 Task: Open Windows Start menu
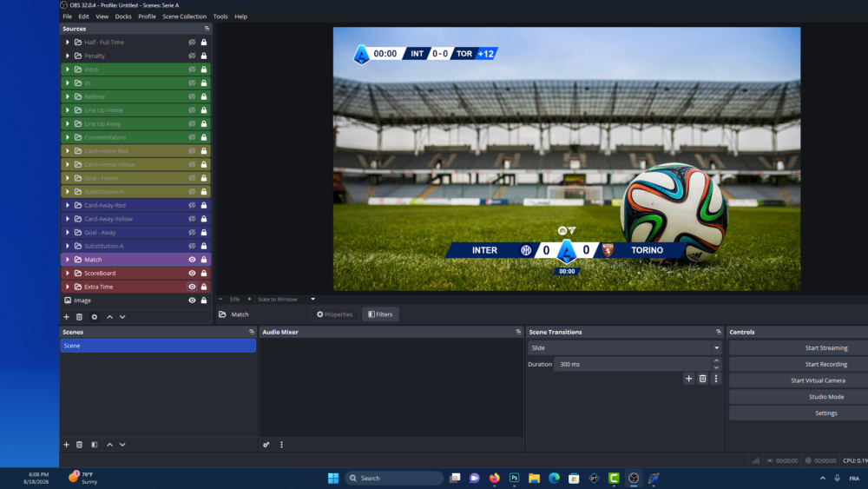[x=333, y=478]
